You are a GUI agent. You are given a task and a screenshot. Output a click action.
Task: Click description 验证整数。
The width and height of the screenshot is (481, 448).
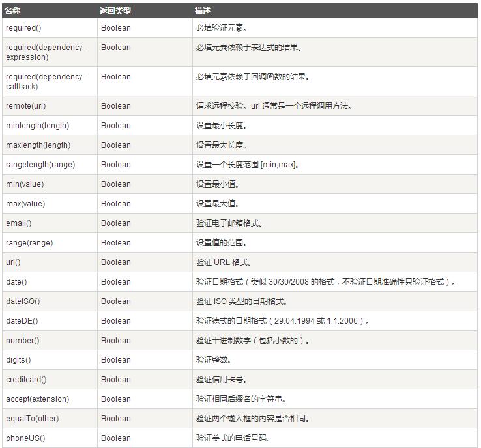point(214,360)
